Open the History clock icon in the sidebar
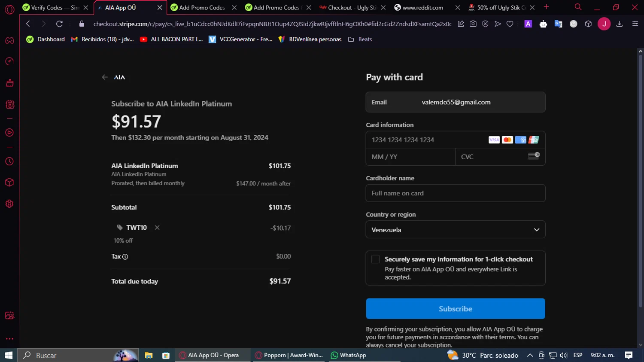 coord(9,161)
